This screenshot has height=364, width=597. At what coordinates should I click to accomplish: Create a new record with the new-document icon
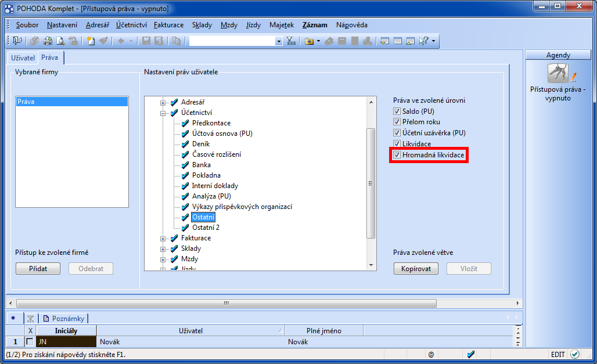point(91,41)
